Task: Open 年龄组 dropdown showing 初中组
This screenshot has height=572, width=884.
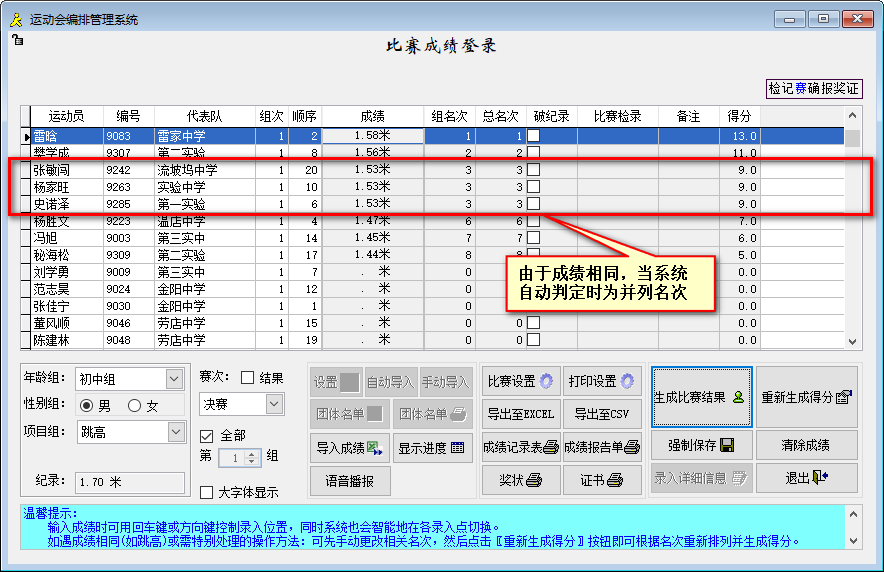Action: pos(174,379)
